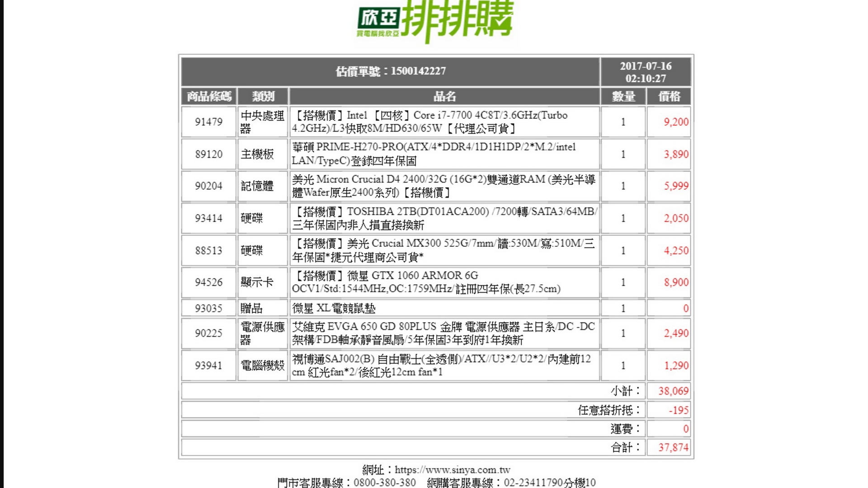Click the price 3,890
This screenshot has height=488, width=868.
[676, 155]
